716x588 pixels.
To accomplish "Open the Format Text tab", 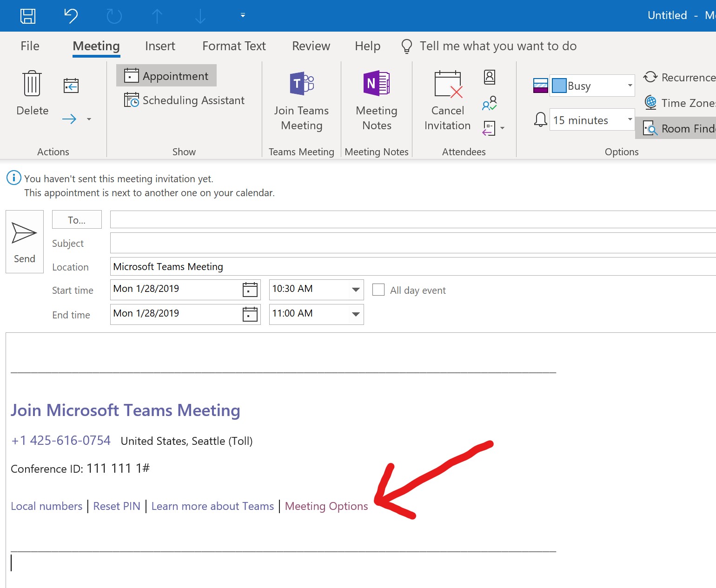I will 234,46.
